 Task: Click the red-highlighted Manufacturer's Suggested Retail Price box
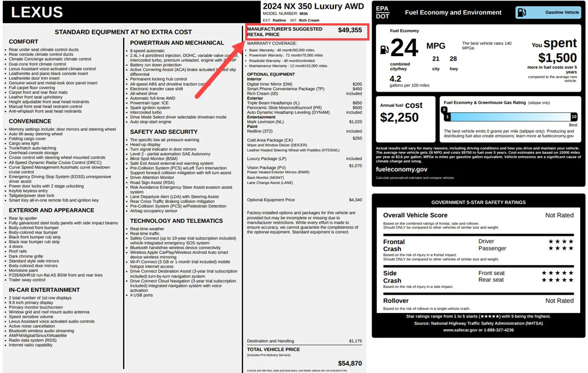tap(308, 32)
